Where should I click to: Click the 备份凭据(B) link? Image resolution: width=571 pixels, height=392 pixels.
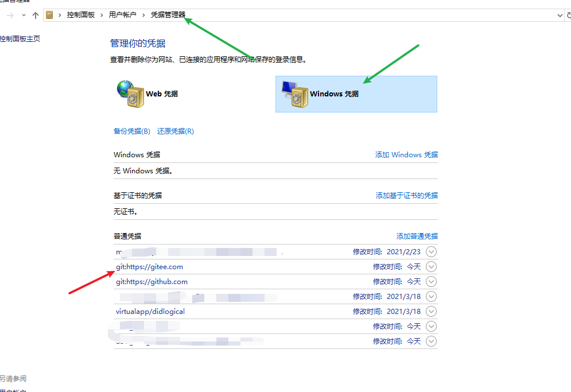click(132, 131)
